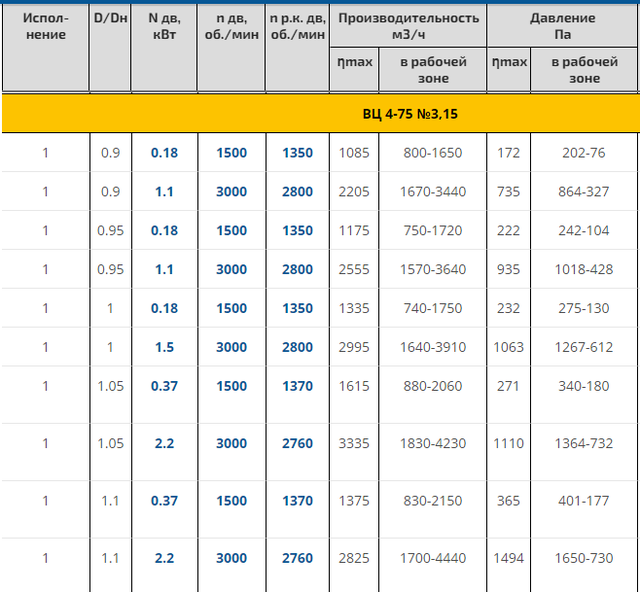Select the productivity value 3335
The height and width of the screenshot is (592, 640).
click(354, 443)
